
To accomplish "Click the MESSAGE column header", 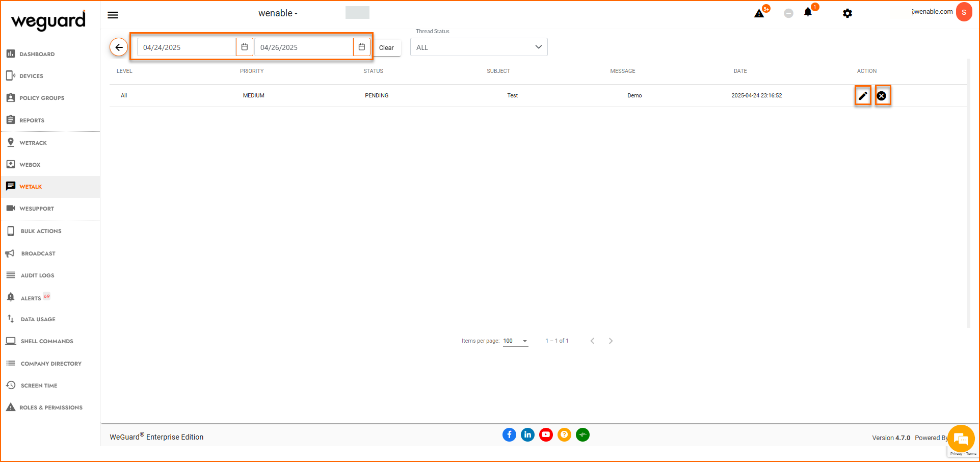I will coord(623,71).
